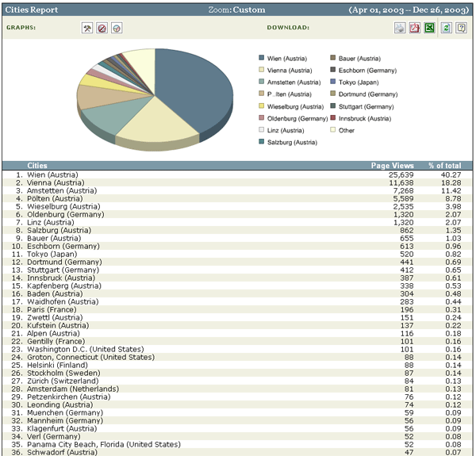Select row Klagenfurt (Austria)
This screenshot has width=476, height=456.
(x=237, y=428)
